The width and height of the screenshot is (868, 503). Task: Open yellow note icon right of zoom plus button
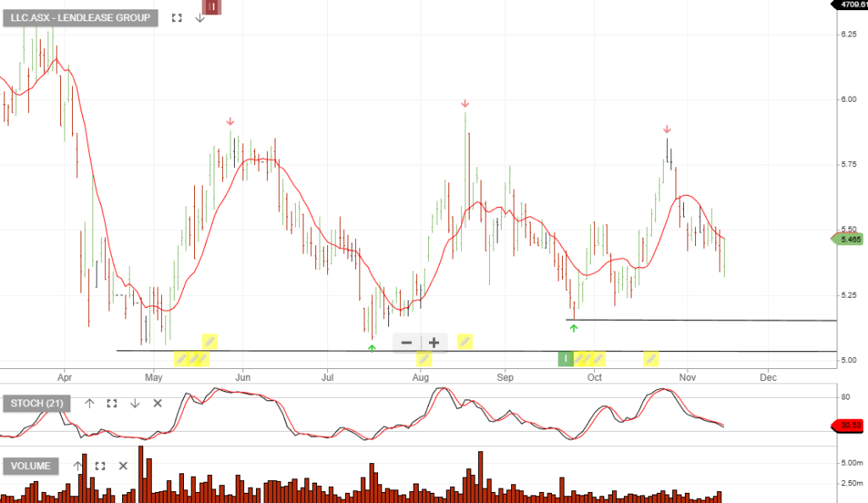465,342
